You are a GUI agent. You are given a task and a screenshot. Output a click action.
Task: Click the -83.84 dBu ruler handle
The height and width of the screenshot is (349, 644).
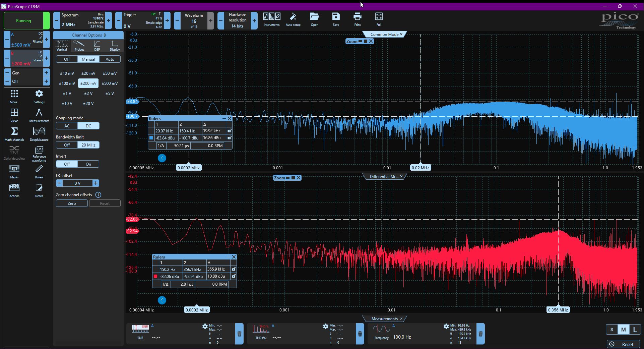[x=132, y=102]
